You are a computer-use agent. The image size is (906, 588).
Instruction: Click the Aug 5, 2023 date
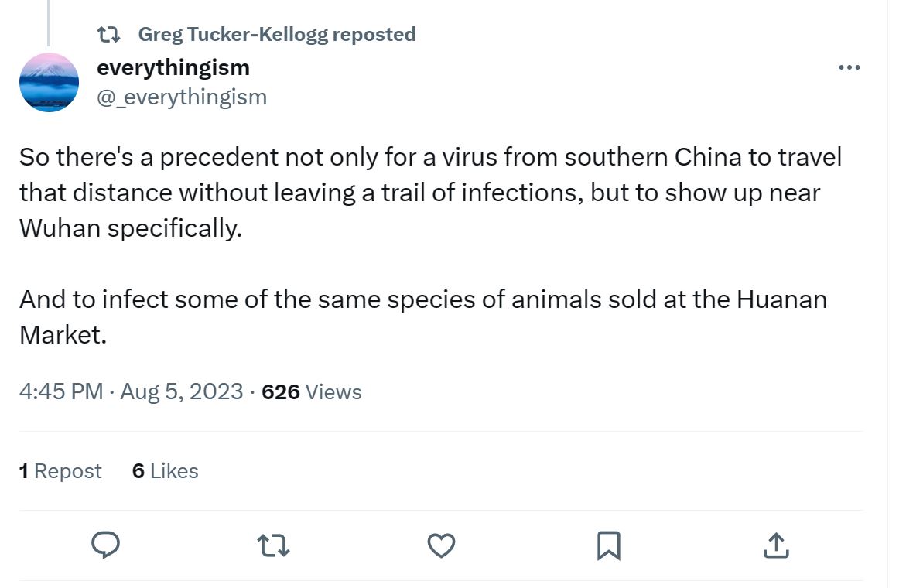pos(182,391)
